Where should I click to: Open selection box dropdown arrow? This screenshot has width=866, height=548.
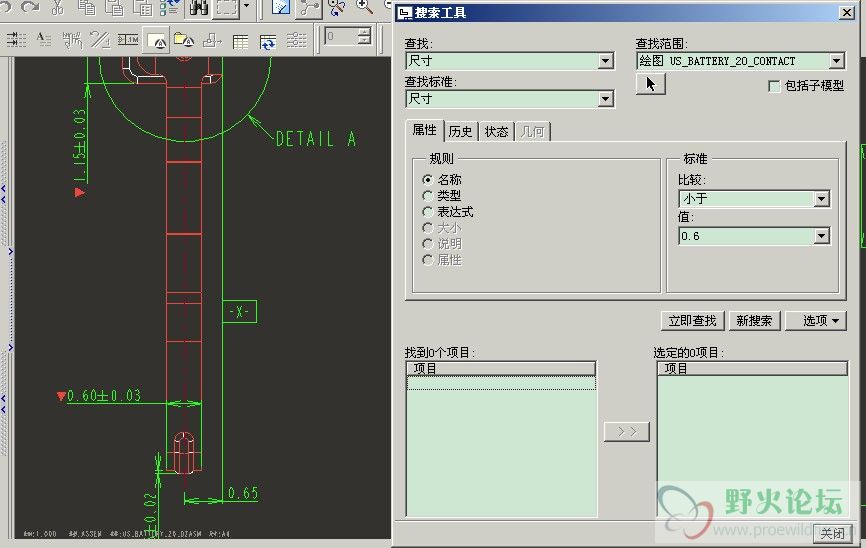coord(246,7)
